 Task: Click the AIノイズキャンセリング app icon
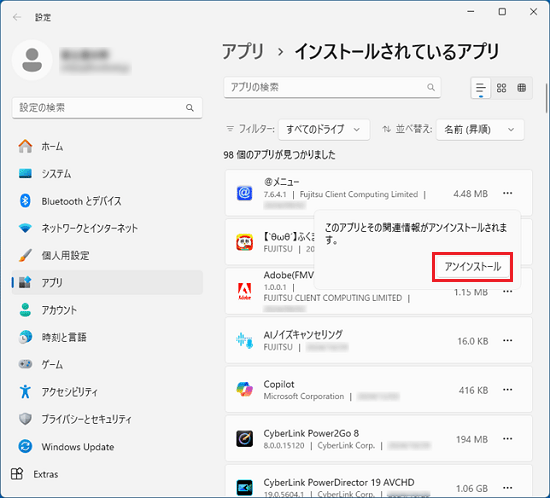tap(244, 341)
